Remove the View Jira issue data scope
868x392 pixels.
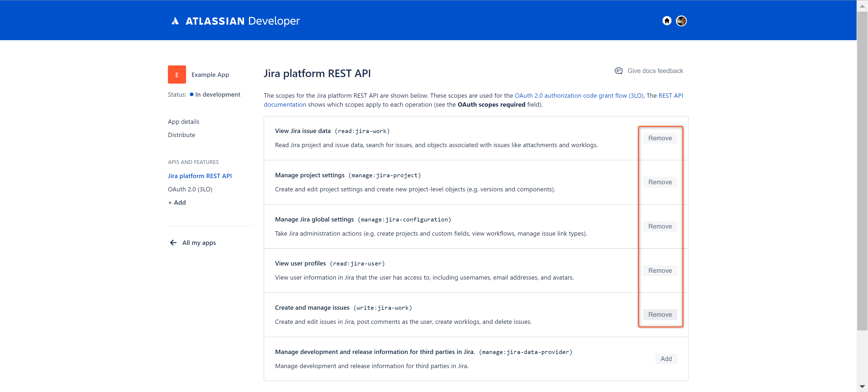(x=660, y=138)
